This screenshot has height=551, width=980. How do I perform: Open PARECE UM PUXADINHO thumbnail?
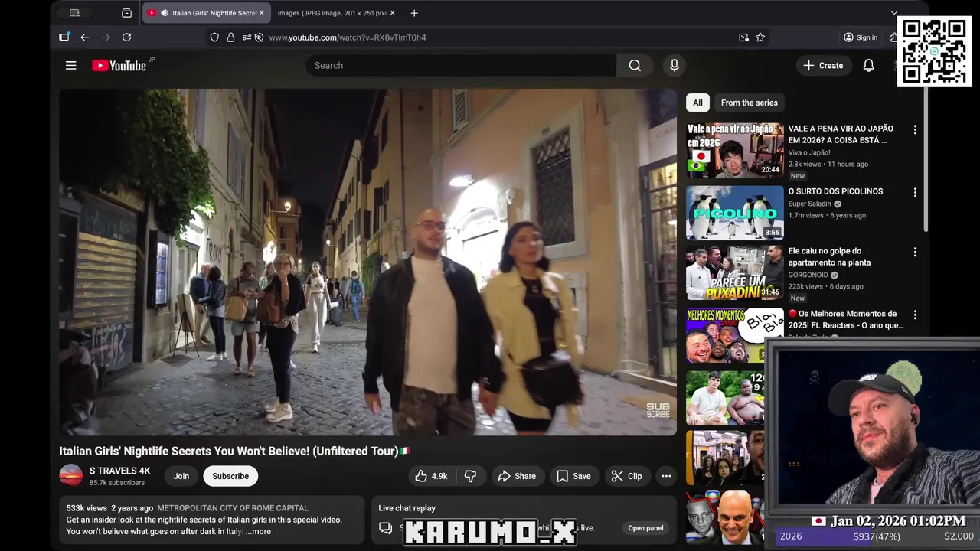coord(735,272)
